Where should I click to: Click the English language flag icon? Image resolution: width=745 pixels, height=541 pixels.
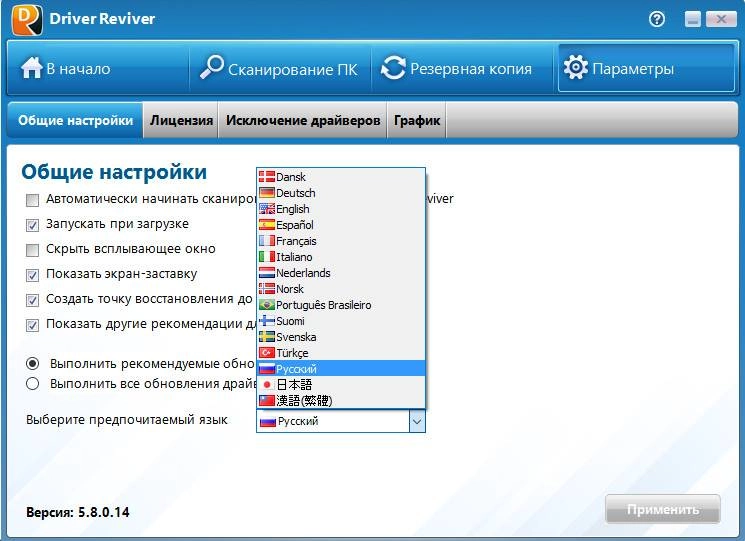click(267, 209)
